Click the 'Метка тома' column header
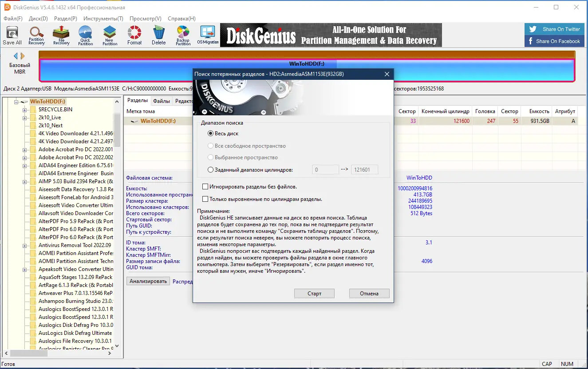The image size is (588, 369). 141,111
